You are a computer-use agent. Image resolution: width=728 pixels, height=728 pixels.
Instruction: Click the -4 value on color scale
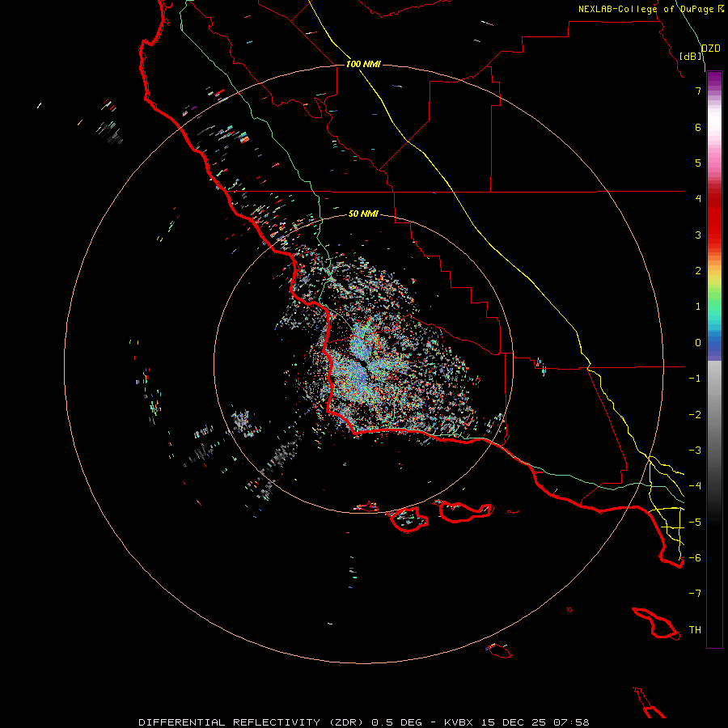click(695, 486)
